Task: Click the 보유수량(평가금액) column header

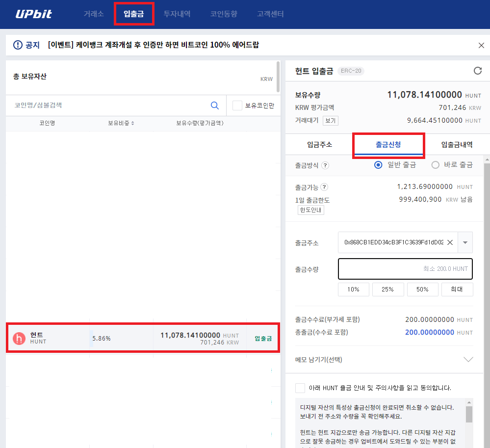Action: tap(200, 123)
